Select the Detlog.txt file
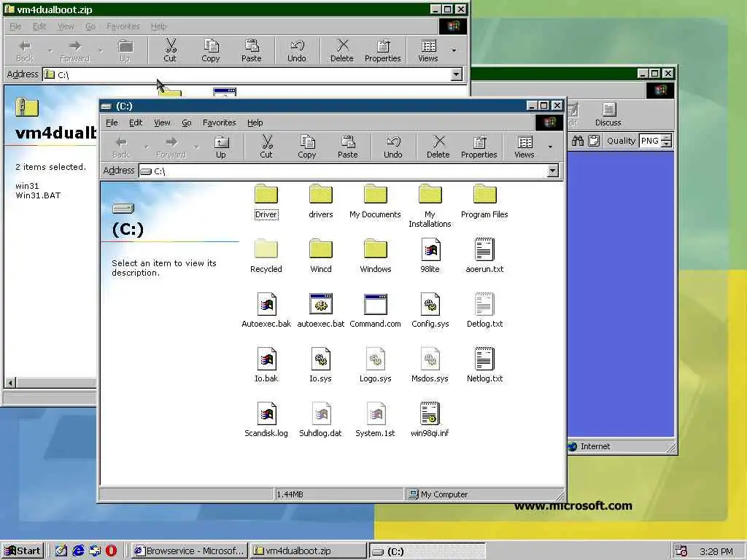The image size is (747, 560). (484, 311)
